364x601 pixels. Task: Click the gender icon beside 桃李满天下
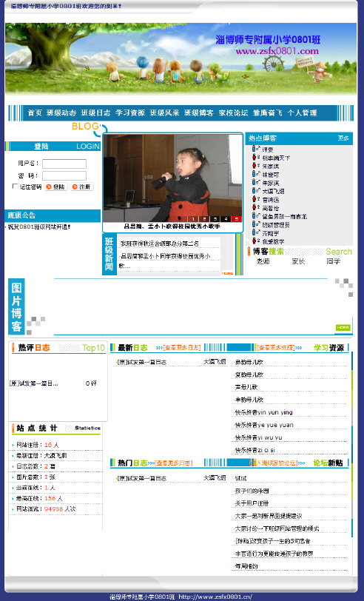pyautogui.click(x=256, y=158)
